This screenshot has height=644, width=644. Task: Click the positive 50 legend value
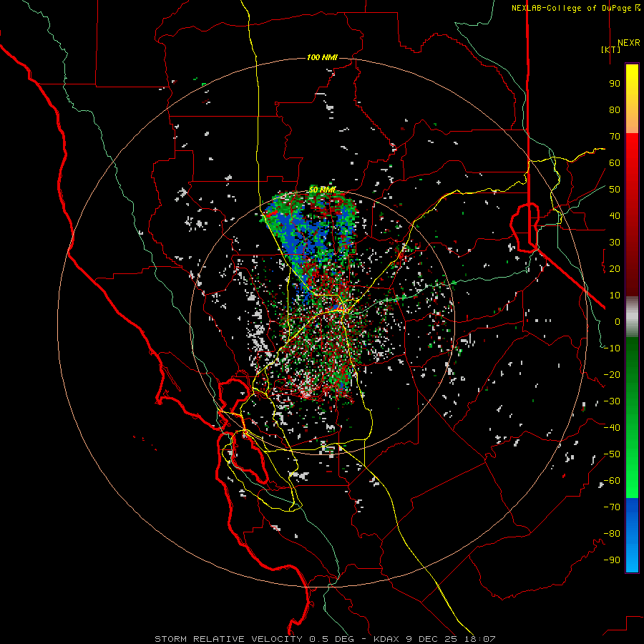[x=615, y=190]
